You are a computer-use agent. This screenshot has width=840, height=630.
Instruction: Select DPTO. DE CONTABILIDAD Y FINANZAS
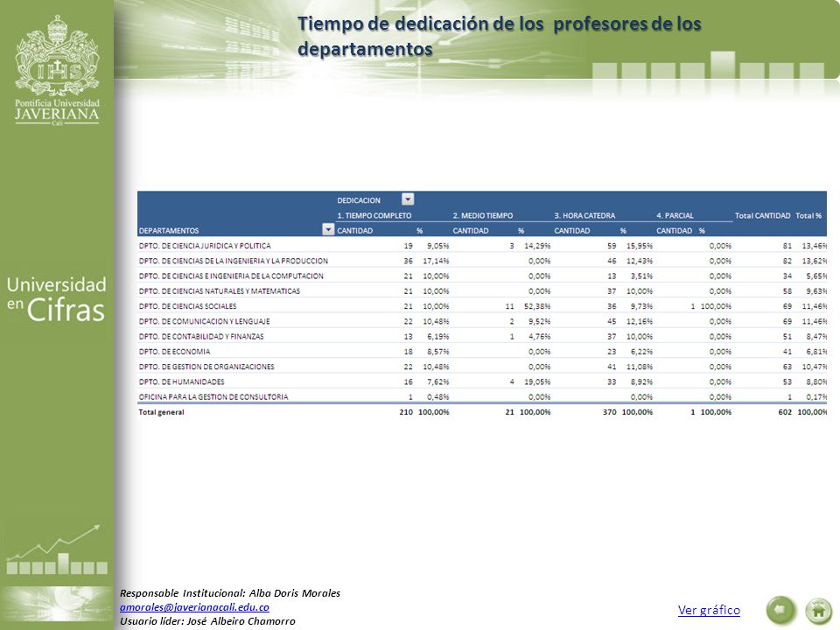pos(201,336)
